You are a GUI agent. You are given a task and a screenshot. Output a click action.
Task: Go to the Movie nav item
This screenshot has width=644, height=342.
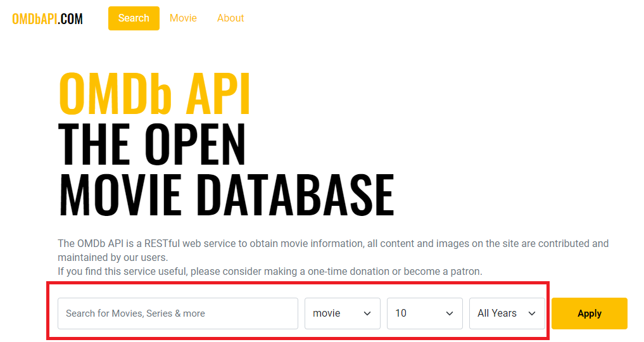point(183,18)
